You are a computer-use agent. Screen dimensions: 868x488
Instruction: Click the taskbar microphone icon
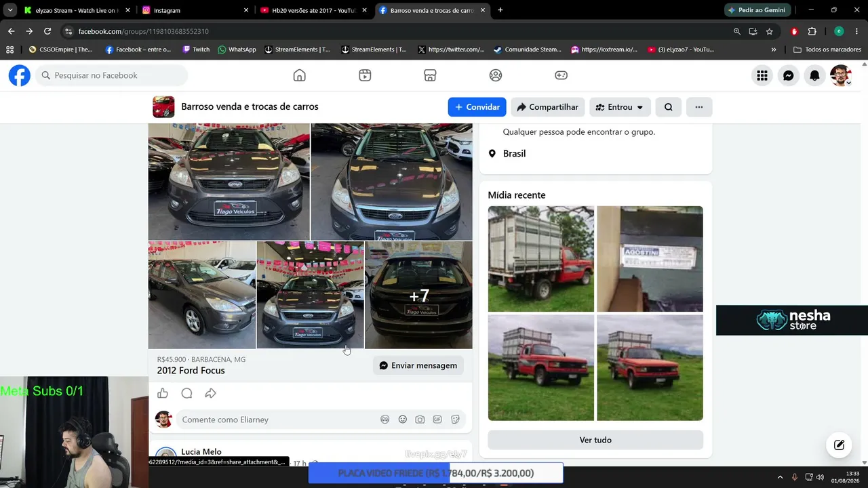[795, 477]
